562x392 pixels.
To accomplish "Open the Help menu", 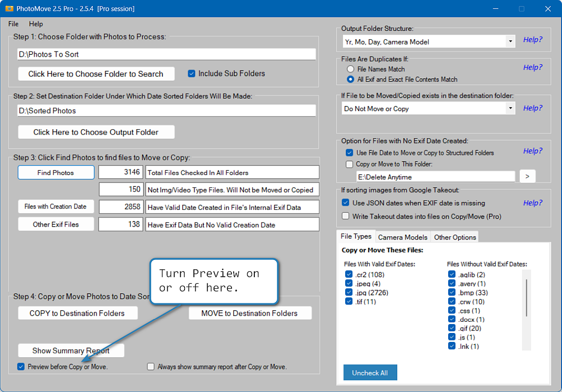I will pos(36,24).
